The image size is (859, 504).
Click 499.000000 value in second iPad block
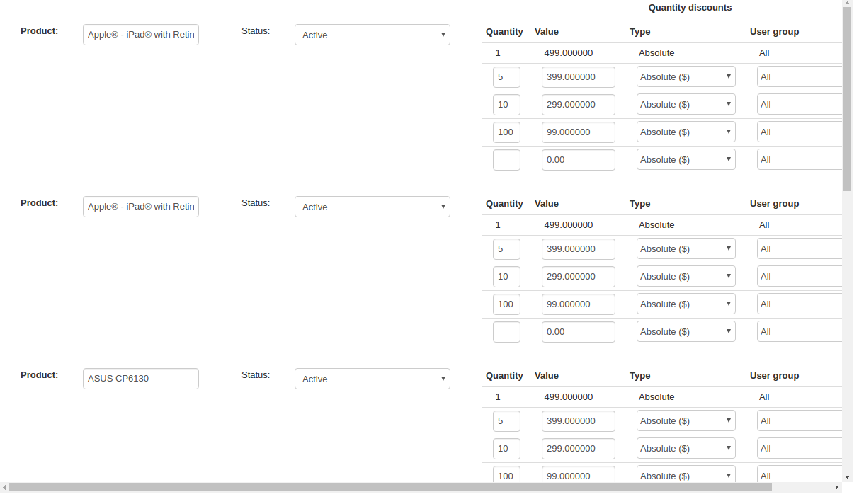pyautogui.click(x=569, y=225)
